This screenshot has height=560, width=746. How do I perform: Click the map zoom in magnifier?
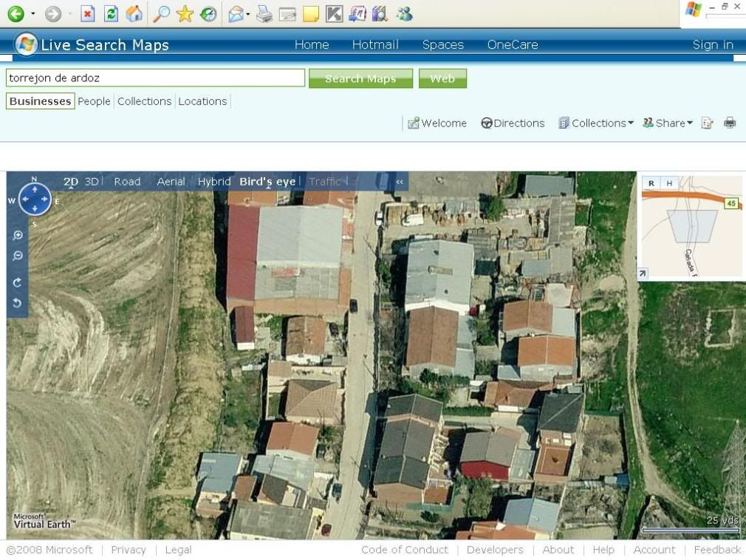pos(18,236)
